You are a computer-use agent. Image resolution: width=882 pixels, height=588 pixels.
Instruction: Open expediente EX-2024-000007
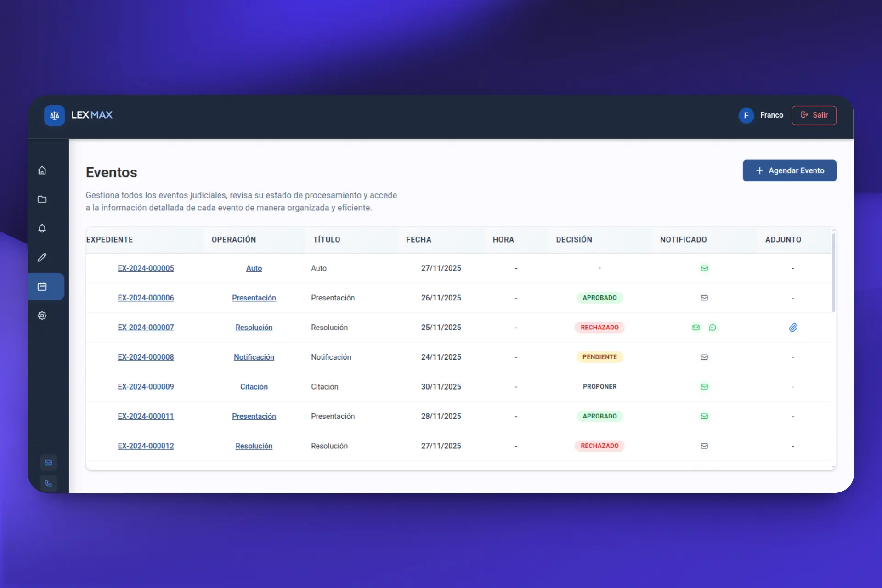pos(146,328)
